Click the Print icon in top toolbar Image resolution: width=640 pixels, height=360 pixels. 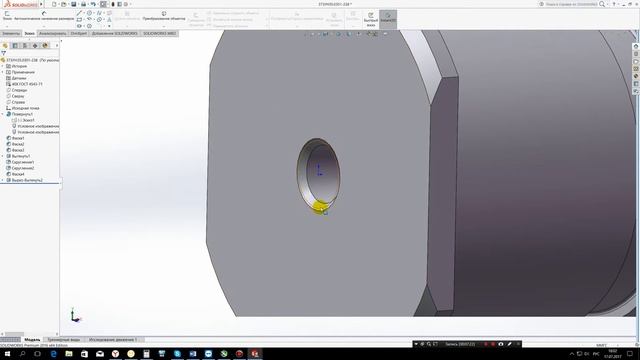pos(83,4)
